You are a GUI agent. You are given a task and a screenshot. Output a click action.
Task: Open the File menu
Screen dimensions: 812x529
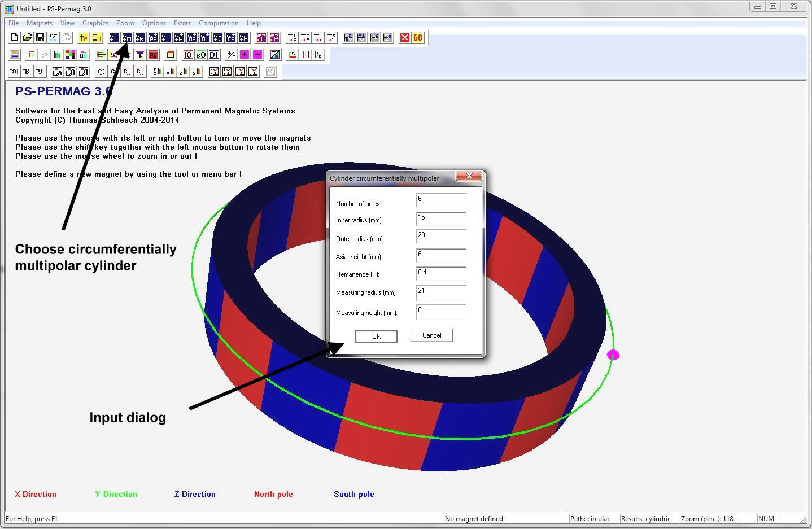pos(14,23)
